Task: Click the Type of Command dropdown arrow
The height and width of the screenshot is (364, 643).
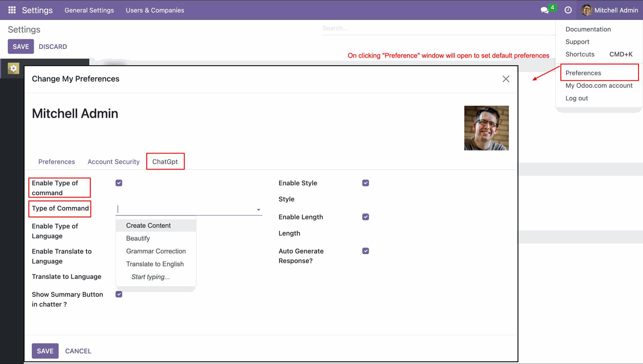Action: click(x=259, y=210)
